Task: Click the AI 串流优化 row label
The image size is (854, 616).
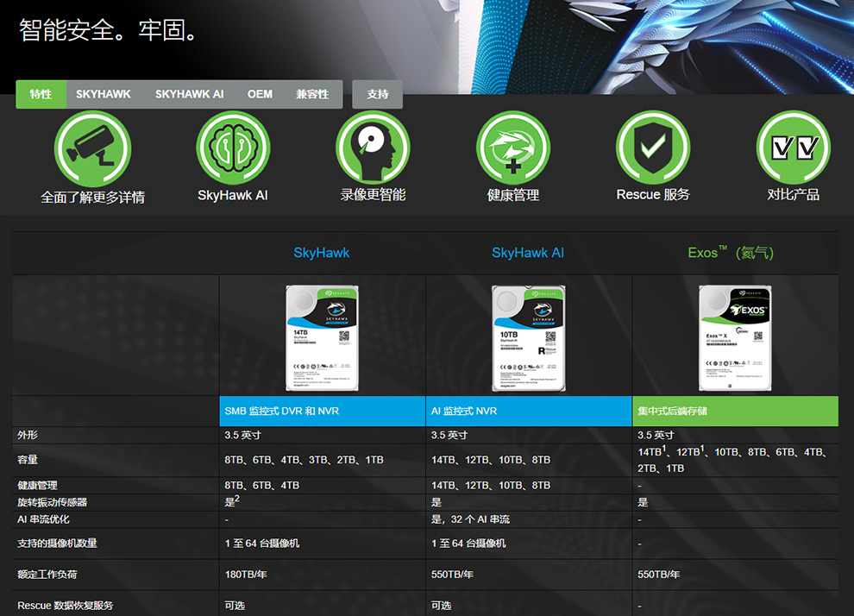Action: tap(44, 519)
